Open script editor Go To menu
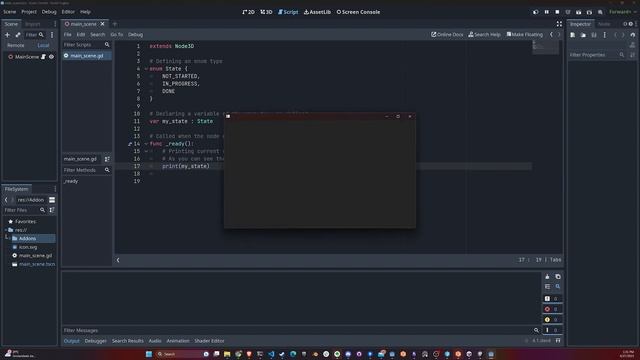640x360 pixels. pyautogui.click(x=116, y=35)
